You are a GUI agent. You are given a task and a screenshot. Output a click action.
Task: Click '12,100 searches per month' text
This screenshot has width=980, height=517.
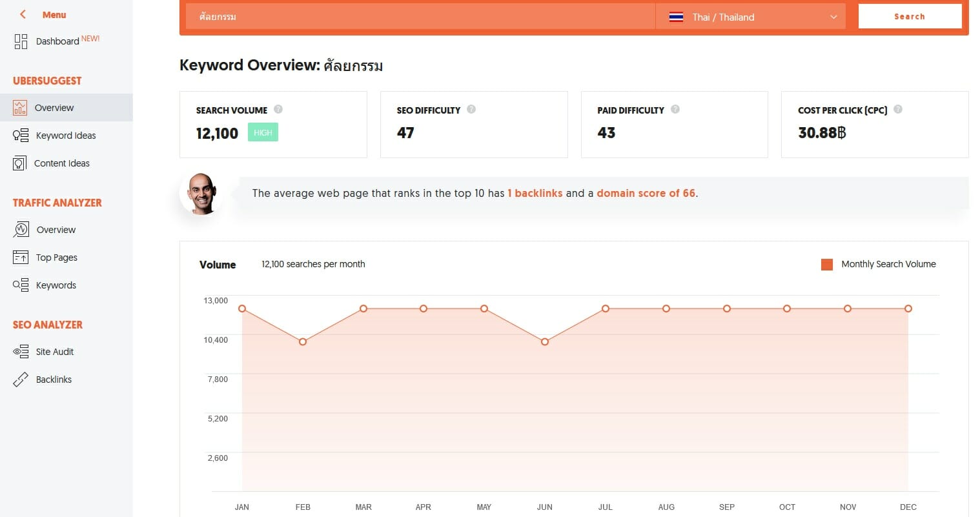pos(313,264)
